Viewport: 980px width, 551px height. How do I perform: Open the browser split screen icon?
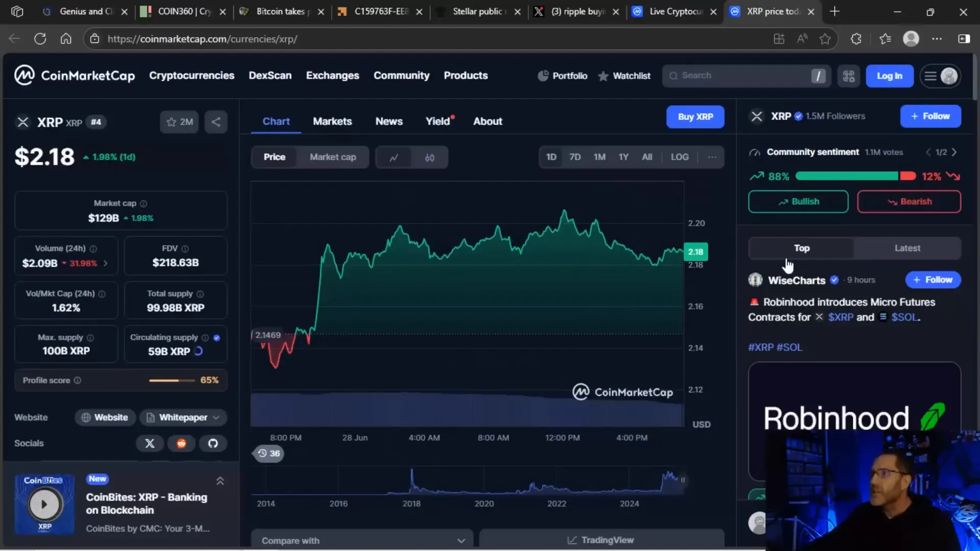click(x=964, y=39)
